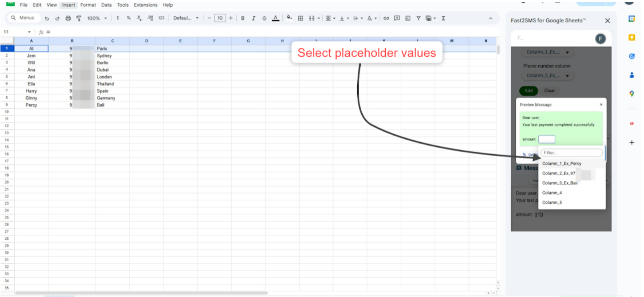Open the Extensions menu
This screenshot has width=644, height=297.
(146, 5)
